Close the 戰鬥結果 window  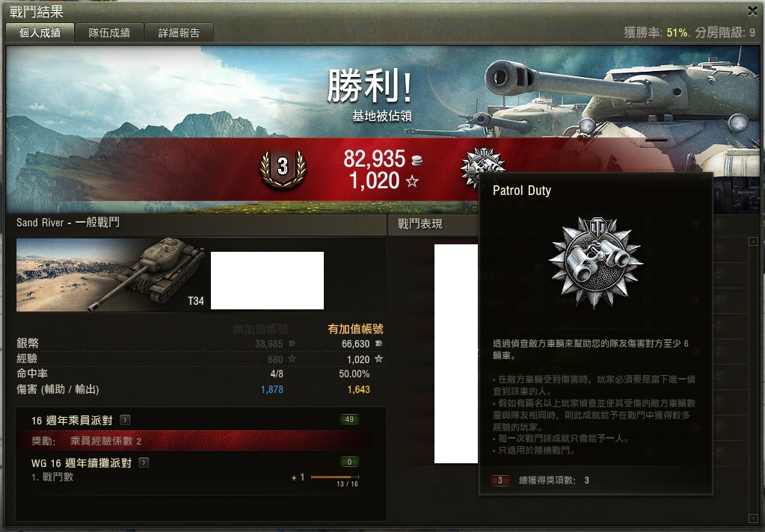[752, 10]
